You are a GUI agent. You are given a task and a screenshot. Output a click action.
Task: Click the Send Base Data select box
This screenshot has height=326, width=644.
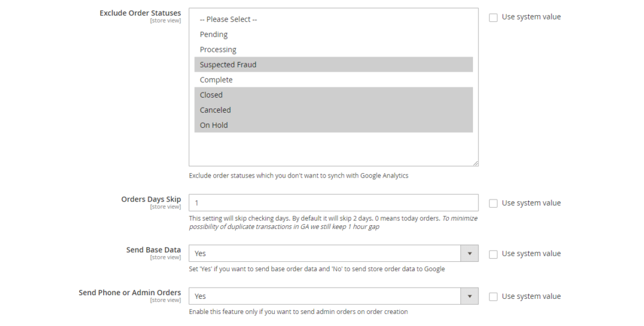325,254
